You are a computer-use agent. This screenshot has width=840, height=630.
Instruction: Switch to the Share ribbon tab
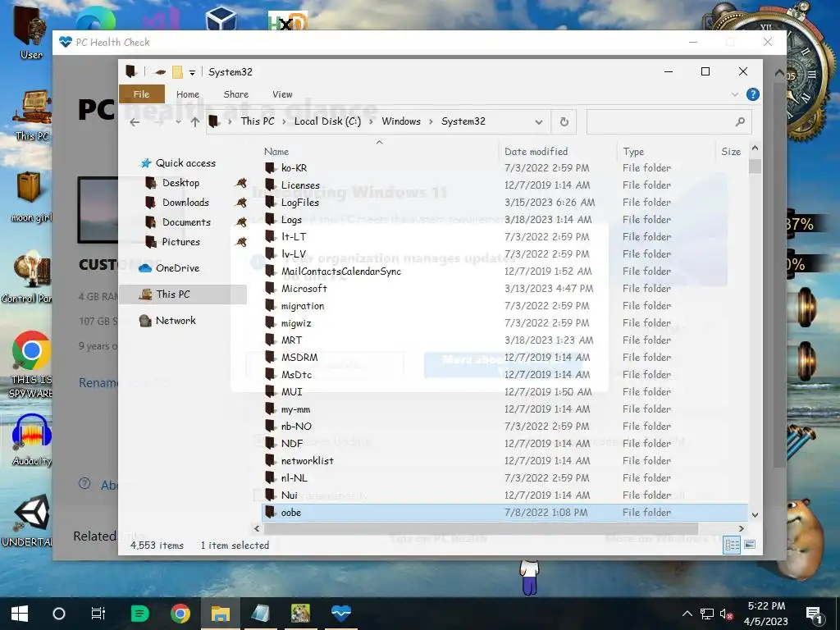[x=235, y=94]
